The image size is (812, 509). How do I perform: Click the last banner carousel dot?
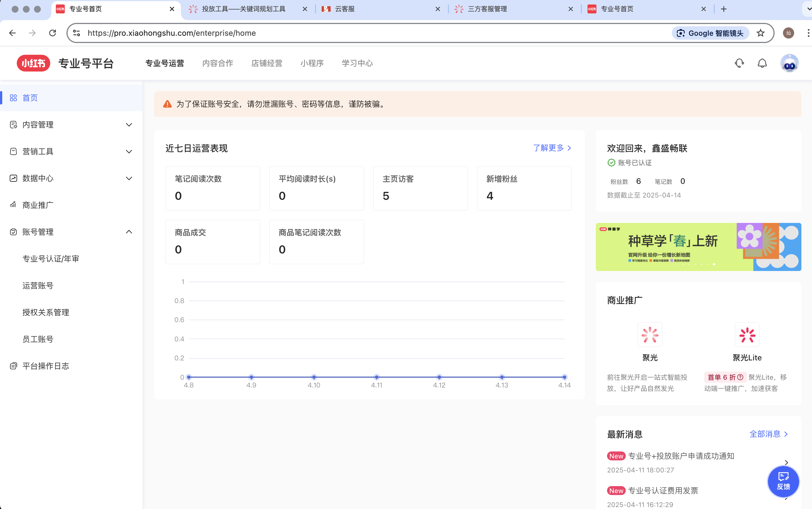pyautogui.click(x=714, y=264)
